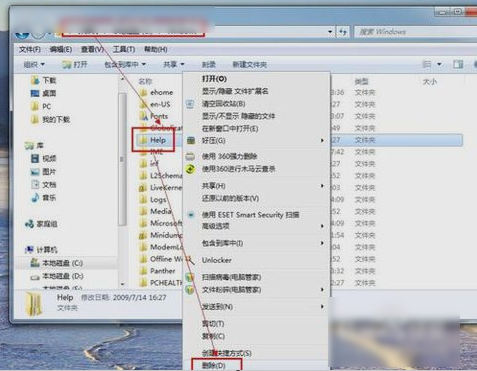Expand the 包含到库中(I) context submenu
Viewport: 477px width, 371px height.
click(322, 243)
